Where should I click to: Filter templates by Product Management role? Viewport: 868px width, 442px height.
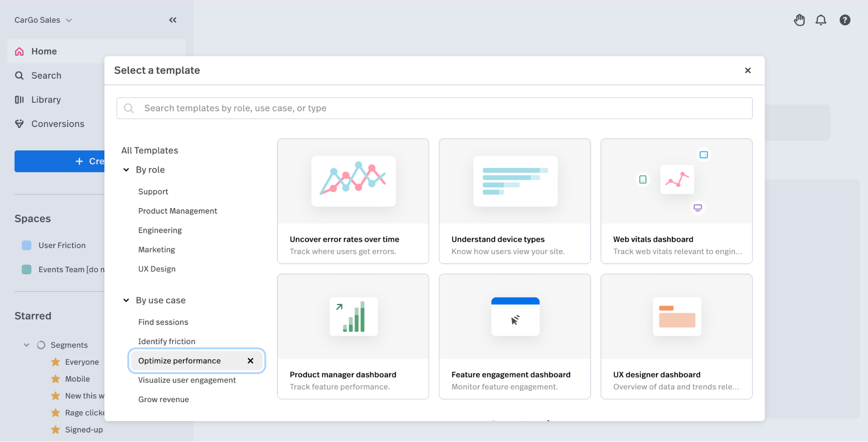click(x=178, y=211)
